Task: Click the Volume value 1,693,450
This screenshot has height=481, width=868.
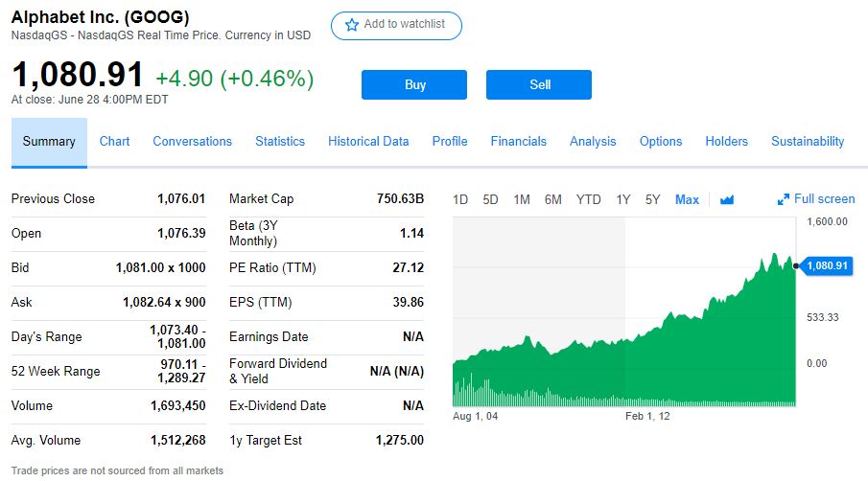Action: (x=177, y=406)
